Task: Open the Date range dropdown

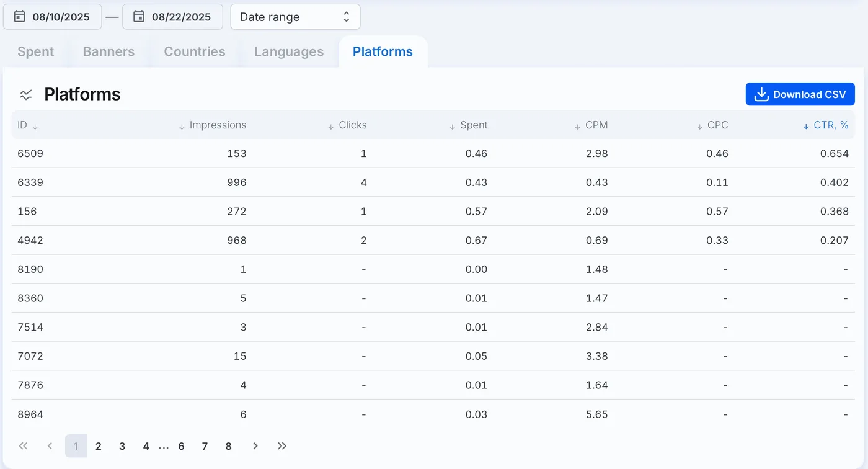Action: 295,17
